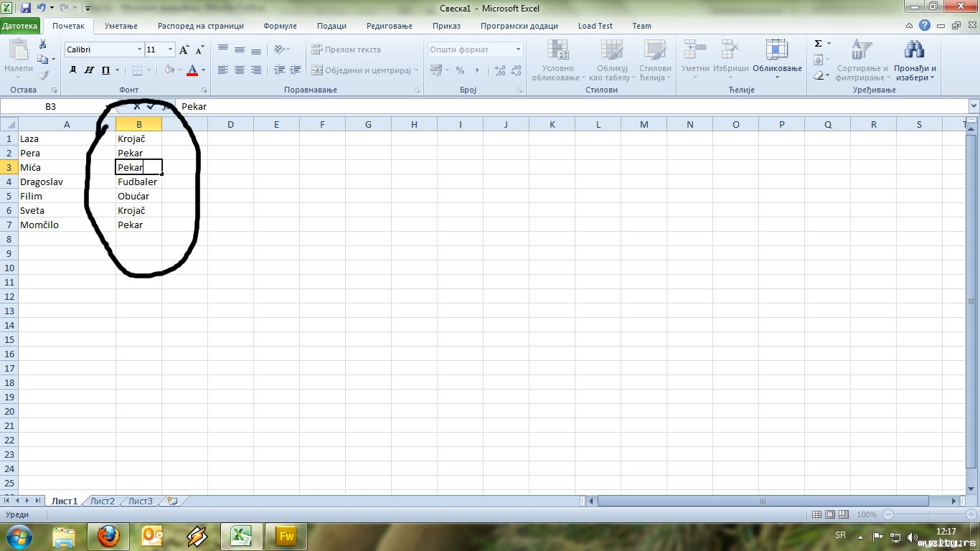Image resolution: width=980 pixels, height=551 pixels.
Task: Confirm the entry with formula bar checkmark
Action: (x=151, y=106)
